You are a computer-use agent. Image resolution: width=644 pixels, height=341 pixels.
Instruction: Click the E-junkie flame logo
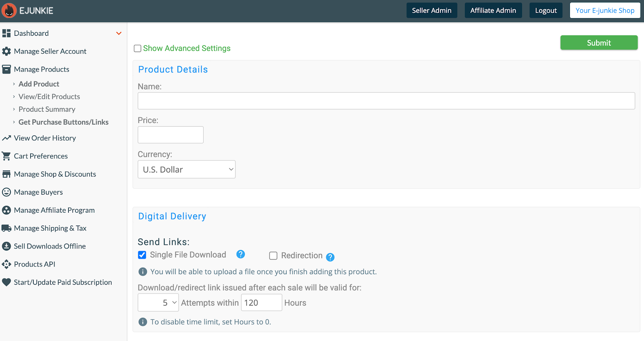(x=9, y=10)
